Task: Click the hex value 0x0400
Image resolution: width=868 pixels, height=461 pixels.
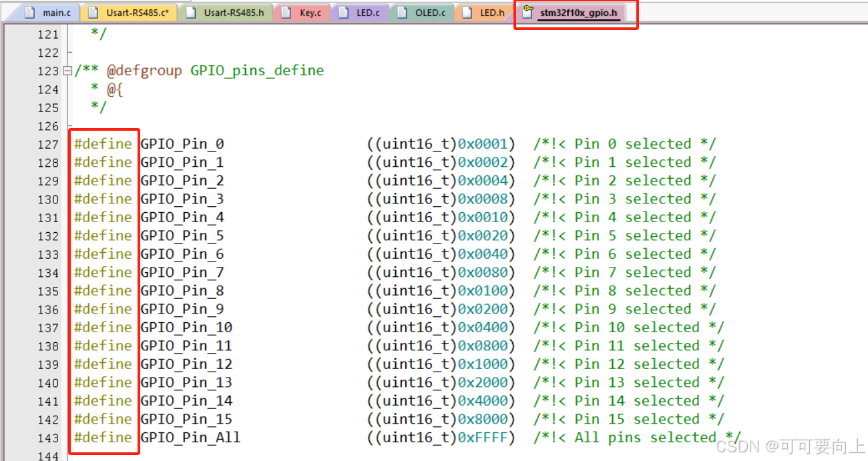Action: point(483,328)
